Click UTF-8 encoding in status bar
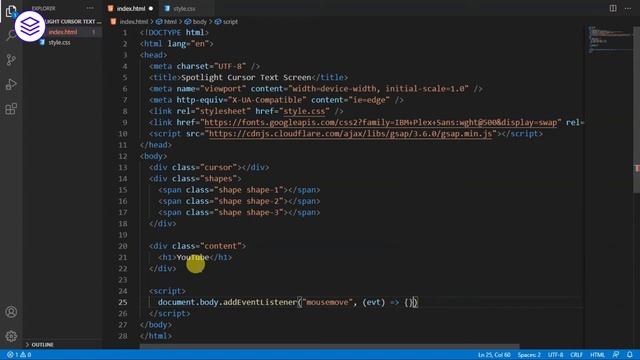640x360 pixels. coord(556,355)
